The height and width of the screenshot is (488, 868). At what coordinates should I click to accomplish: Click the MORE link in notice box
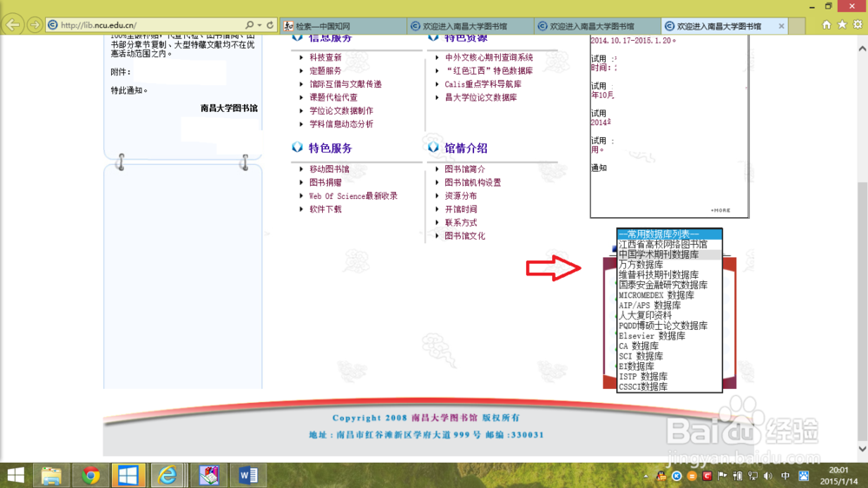(720, 210)
